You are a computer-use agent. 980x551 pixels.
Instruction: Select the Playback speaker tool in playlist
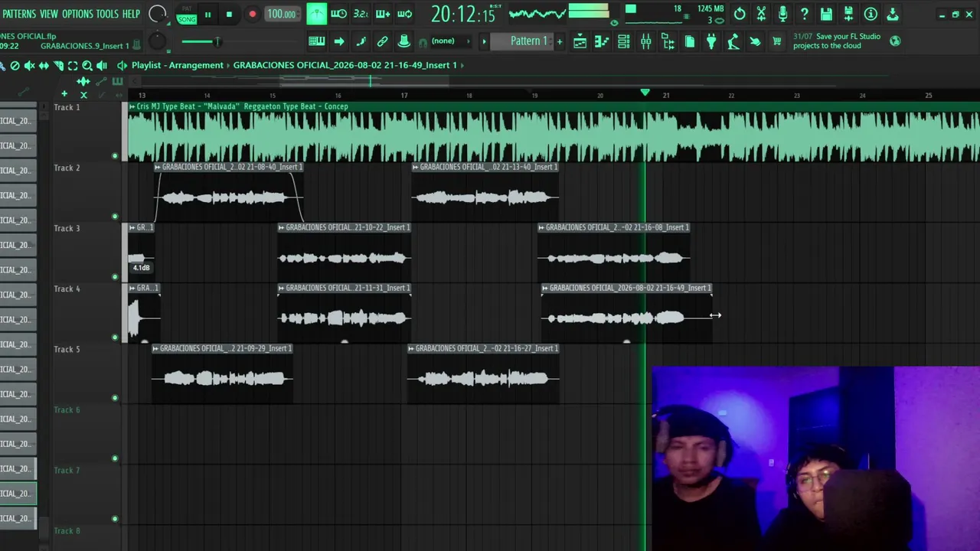[102, 66]
